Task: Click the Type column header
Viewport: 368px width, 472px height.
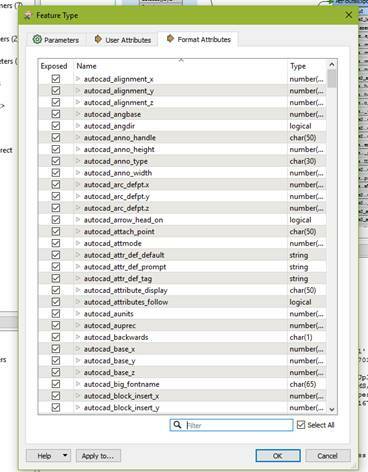Action: click(307, 66)
